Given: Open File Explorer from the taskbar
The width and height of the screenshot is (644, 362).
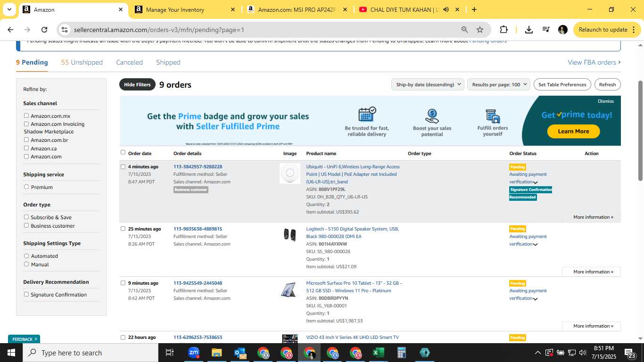Looking at the screenshot, I should click(x=216, y=353).
